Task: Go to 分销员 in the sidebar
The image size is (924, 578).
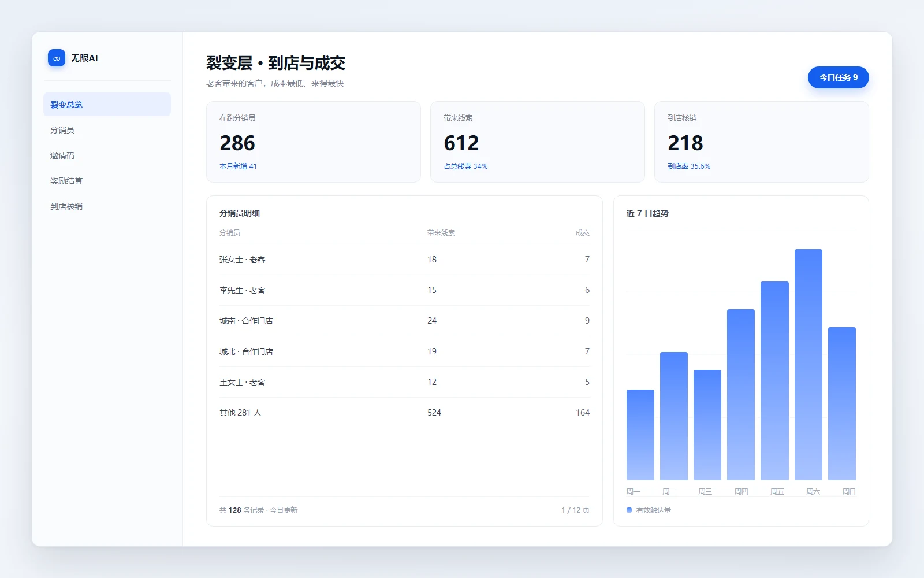Action: (107, 130)
